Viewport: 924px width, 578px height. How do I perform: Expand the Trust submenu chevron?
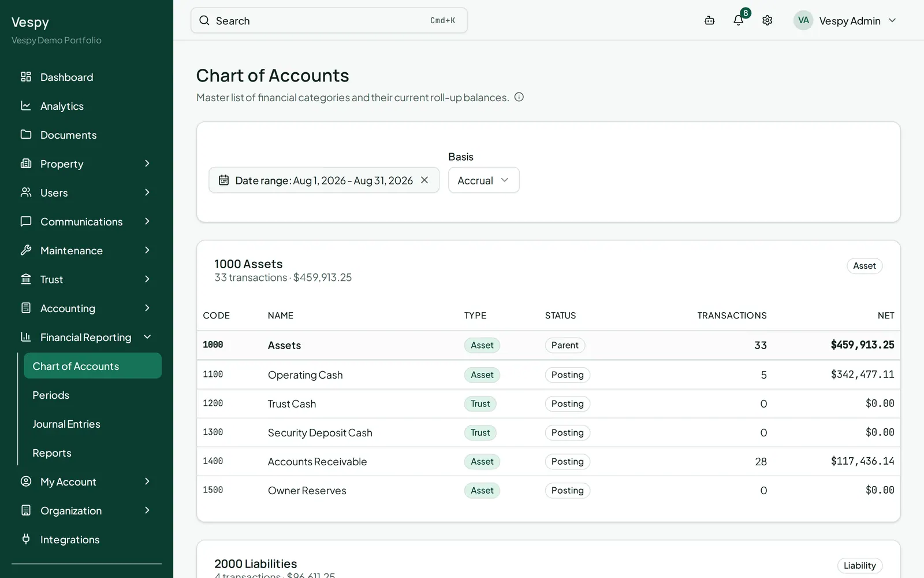147,279
